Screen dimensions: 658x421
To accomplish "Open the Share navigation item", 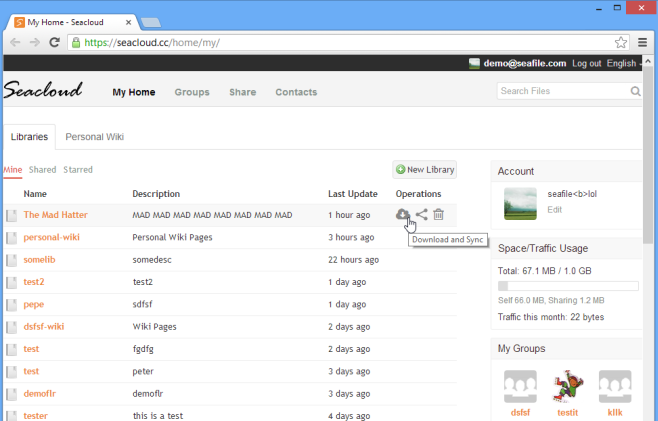I will click(243, 92).
